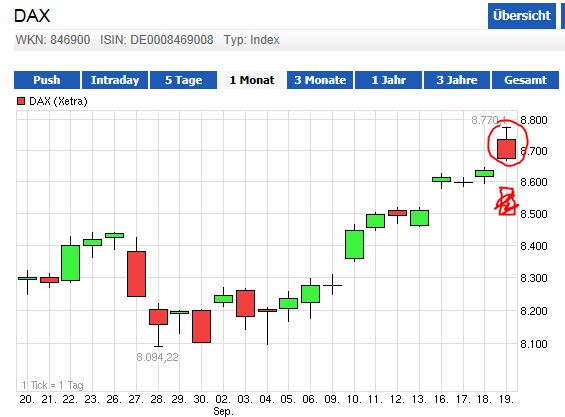This screenshot has height=417, width=565.
Task: Show the 3 Monate chart
Action: (x=320, y=80)
